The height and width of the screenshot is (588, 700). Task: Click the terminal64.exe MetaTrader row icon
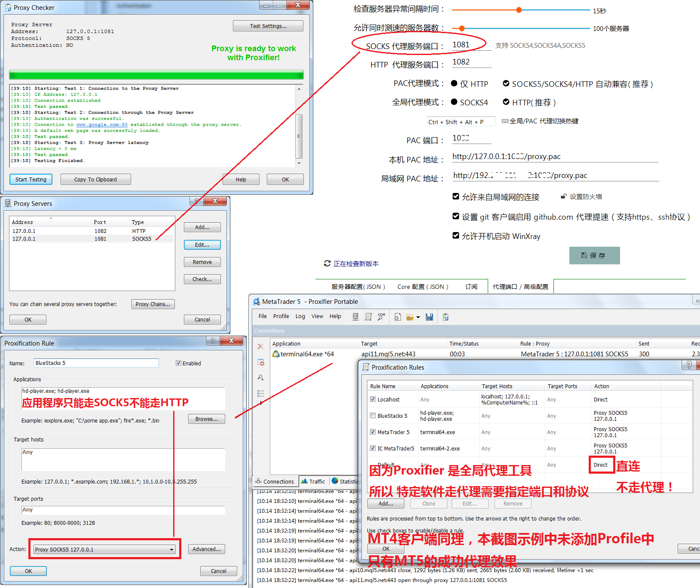tap(276, 354)
